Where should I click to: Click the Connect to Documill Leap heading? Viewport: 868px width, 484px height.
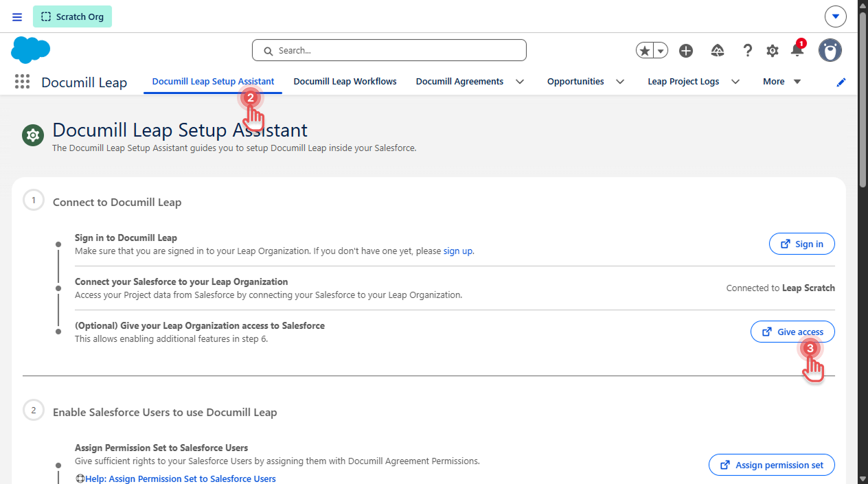tap(117, 202)
